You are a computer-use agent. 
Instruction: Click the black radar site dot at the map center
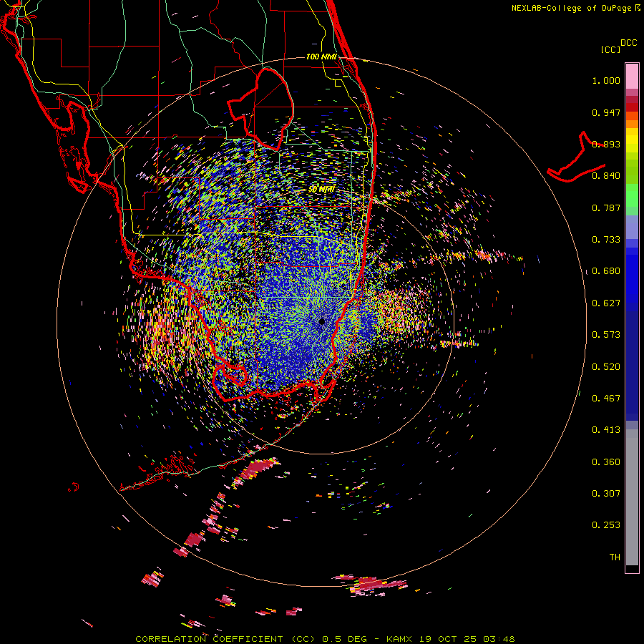point(322,321)
